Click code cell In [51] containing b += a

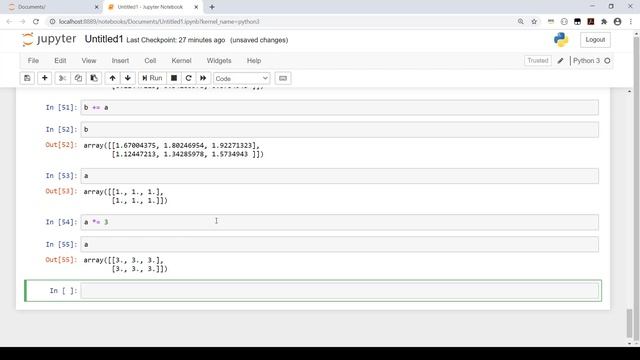pyautogui.click(x=340, y=107)
